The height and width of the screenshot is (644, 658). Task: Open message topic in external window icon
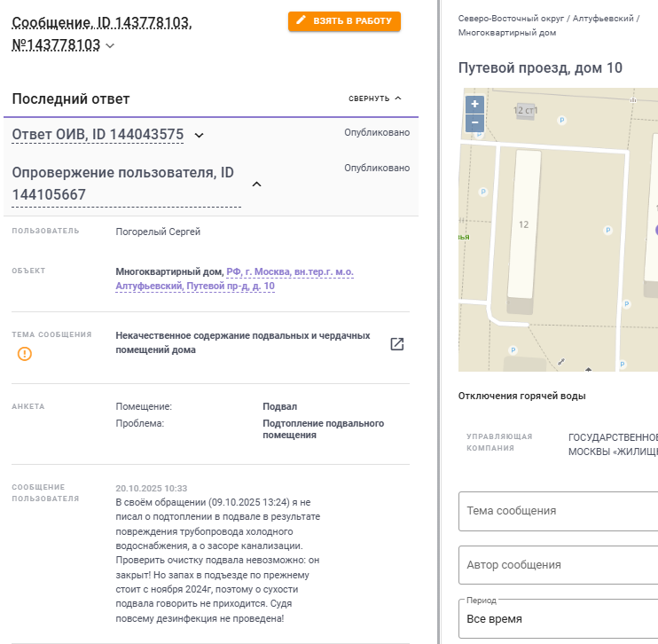(397, 344)
